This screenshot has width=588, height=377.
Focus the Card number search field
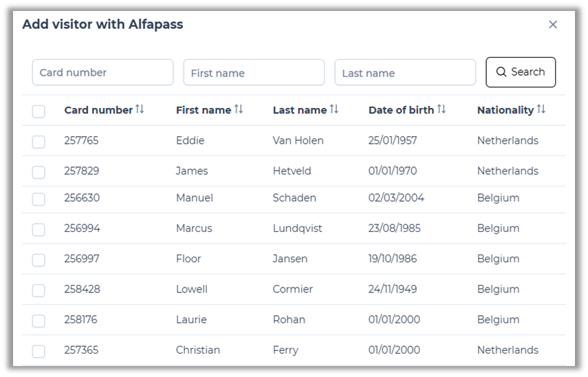[102, 72]
